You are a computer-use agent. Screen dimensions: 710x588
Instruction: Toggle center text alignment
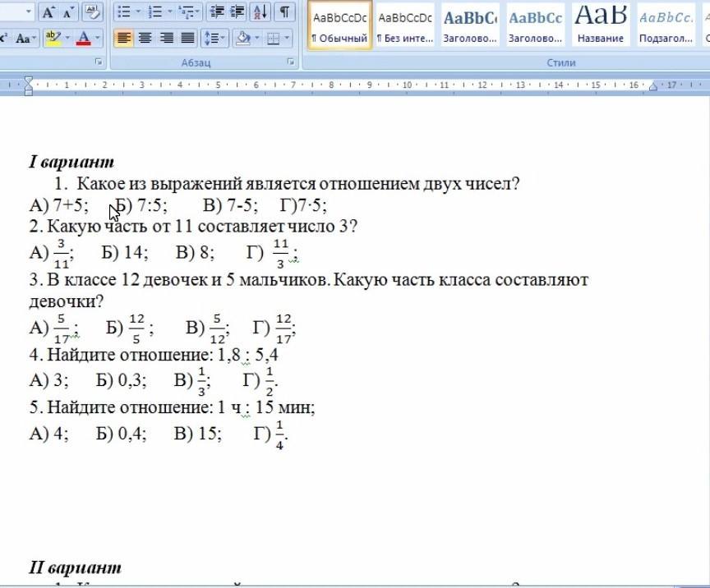(x=145, y=38)
